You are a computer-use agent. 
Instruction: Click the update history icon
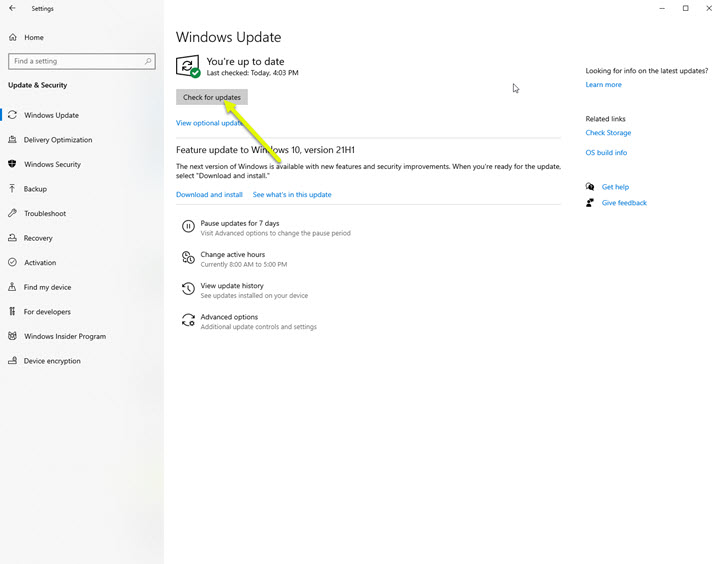pyautogui.click(x=188, y=289)
